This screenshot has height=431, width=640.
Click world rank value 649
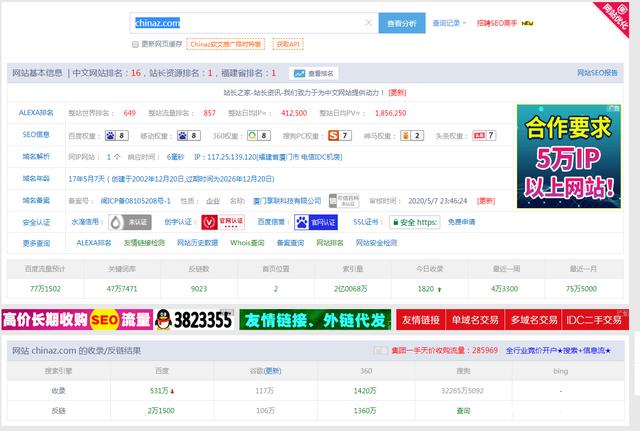tap(129, 113)
